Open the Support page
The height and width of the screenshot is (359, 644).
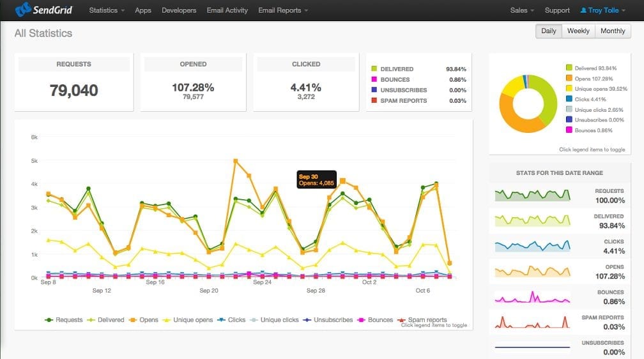click(557, 10)
